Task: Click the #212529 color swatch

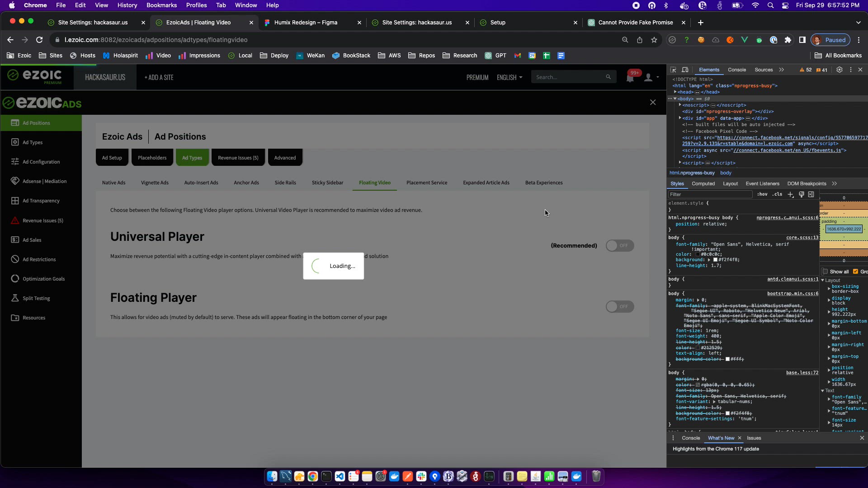Action: click(698, 348)
